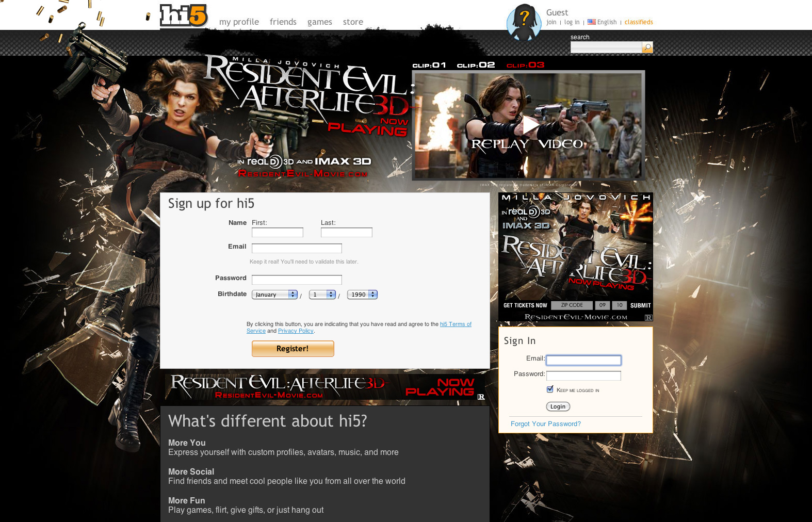Open the birthdate day dropdown

(322, 295)
